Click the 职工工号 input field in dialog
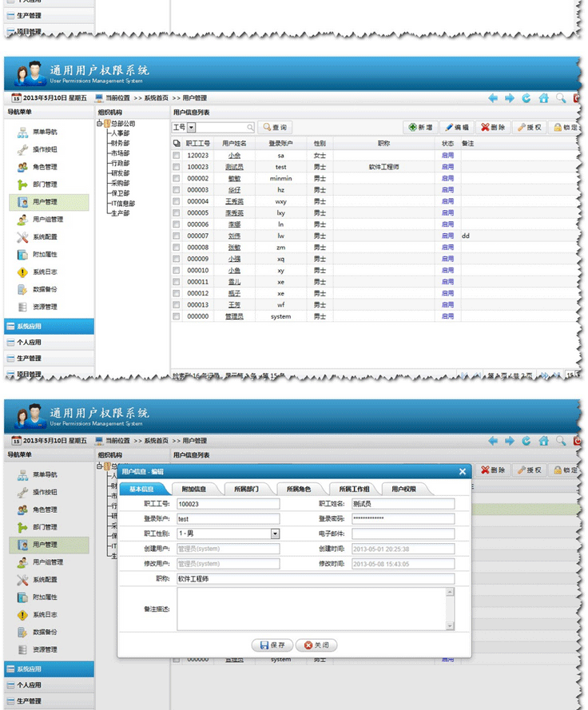Image resolution: width=588 pixels, height=710 pixels. [228, 504]
